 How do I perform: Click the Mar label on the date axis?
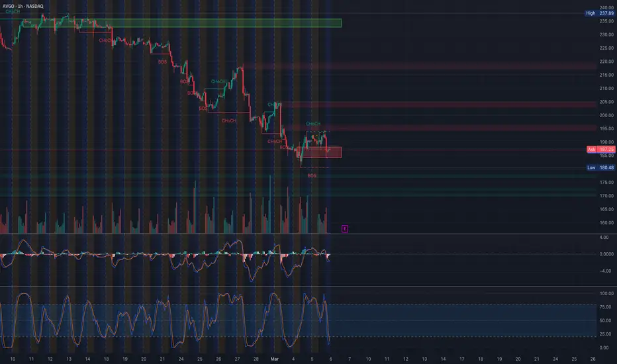(275, 359)
